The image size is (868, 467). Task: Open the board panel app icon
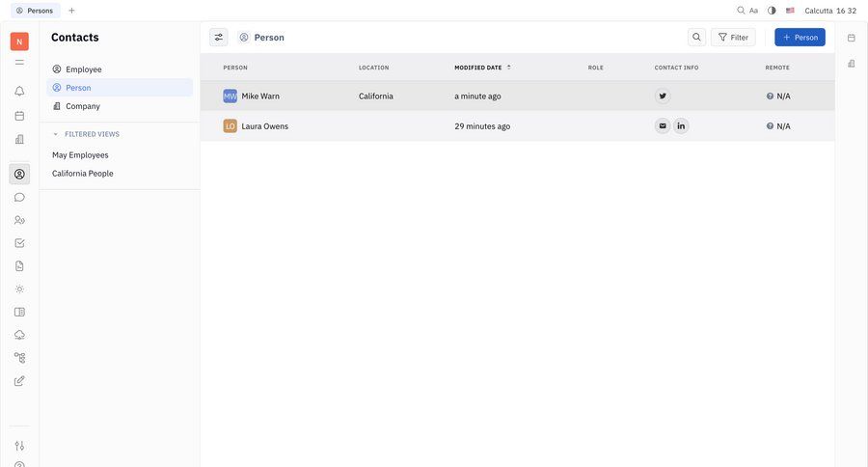tap(19, 312)
